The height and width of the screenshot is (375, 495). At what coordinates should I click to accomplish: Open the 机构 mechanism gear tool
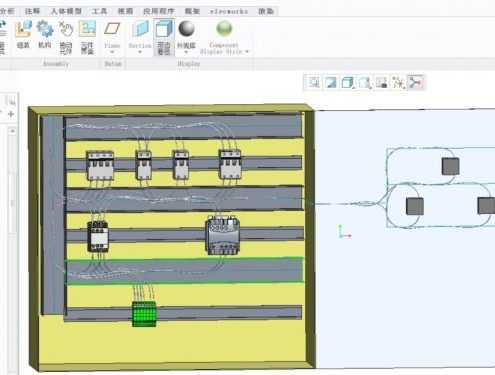[x=45, y=34]
